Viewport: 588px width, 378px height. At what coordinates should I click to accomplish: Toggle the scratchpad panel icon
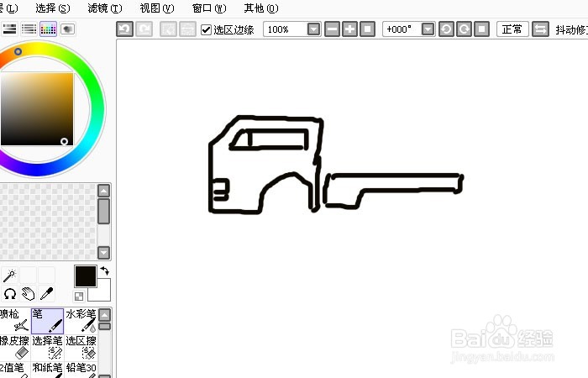[x=67, y=29]
